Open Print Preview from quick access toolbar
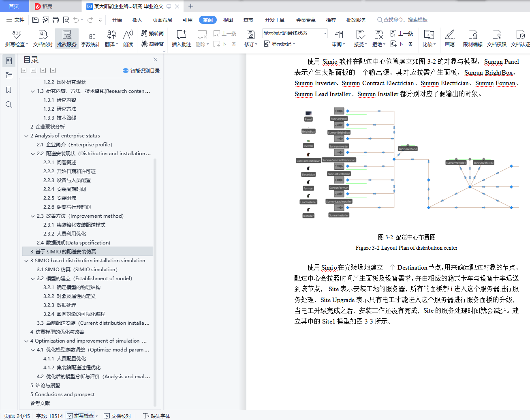The width and height of the screenshot is (530, 420). [x=66, y=20]
